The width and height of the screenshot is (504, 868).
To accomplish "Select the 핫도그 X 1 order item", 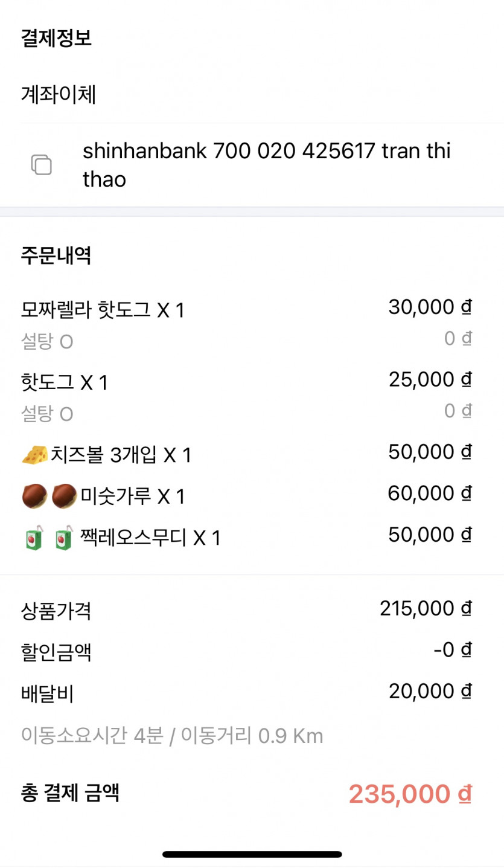I will 65,382.
